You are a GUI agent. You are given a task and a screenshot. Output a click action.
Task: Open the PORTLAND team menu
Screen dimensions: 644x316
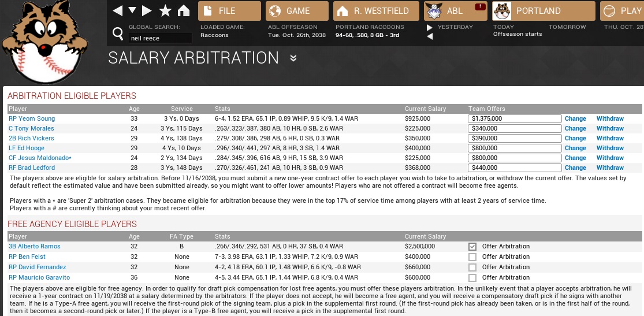click(x=544, y=11)
